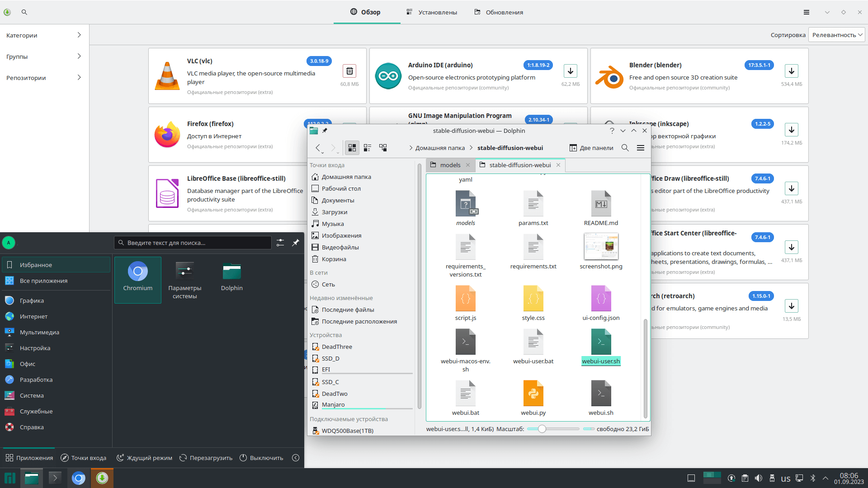This screenshot has height=488, width=868.
Task: Switch to the Установлены tab
Action: coord(432,12)
